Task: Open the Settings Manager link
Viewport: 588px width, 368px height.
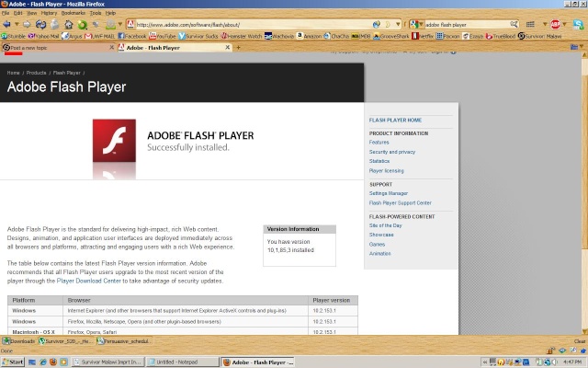Action: click(x=388, y=193)
